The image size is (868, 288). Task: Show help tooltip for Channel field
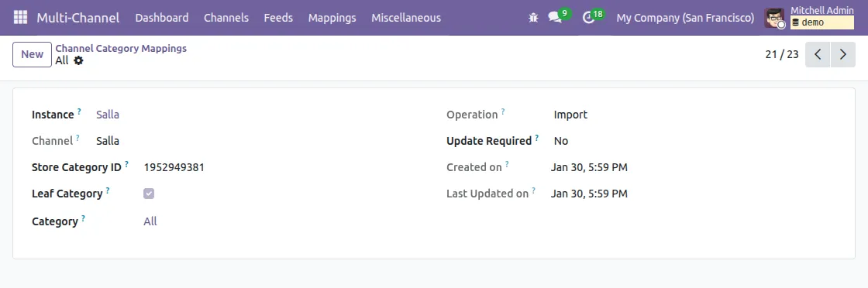click(77, 138)
